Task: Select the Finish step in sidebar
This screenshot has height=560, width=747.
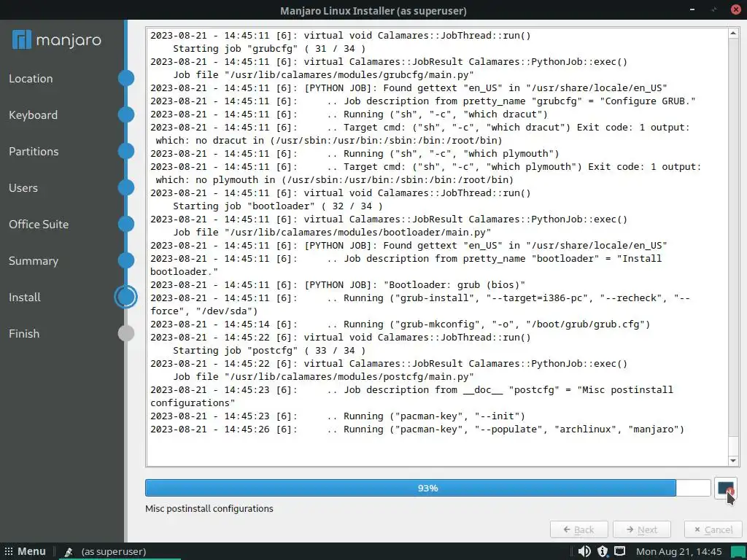Action: (24, 334)
